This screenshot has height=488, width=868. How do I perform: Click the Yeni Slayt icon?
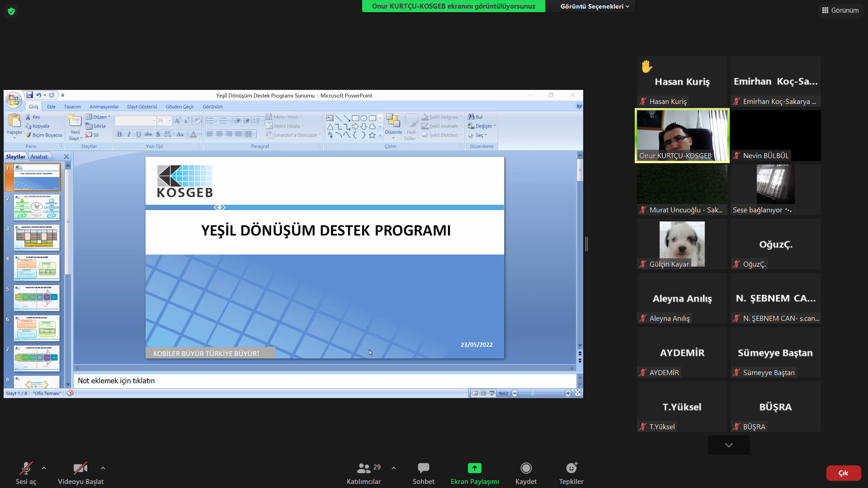coord(75,121)
